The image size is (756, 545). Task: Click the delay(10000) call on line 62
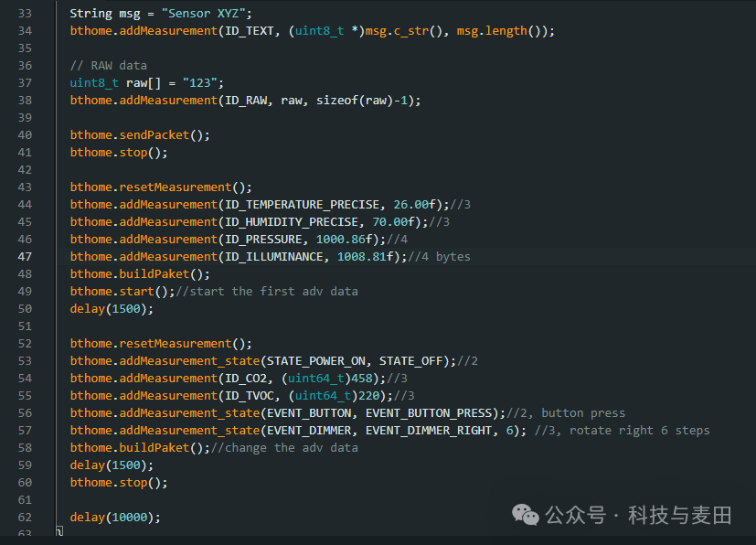coord(115,518)
